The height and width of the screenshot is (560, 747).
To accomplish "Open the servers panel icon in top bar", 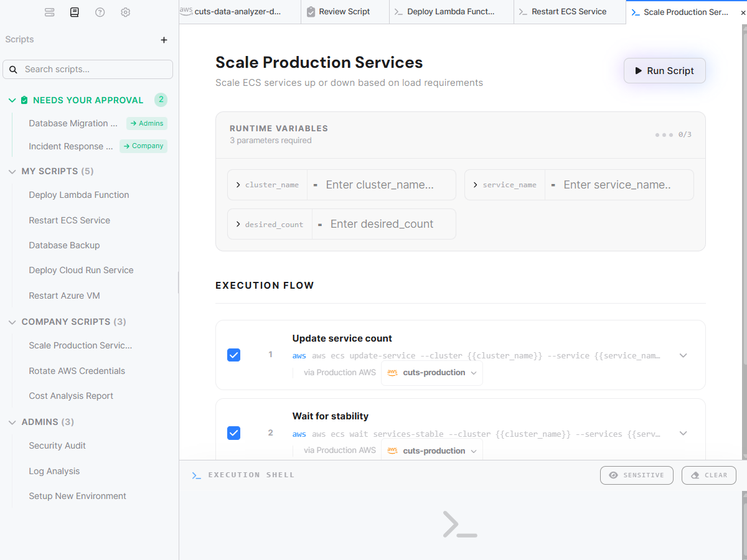I will [x=50, y=12].
